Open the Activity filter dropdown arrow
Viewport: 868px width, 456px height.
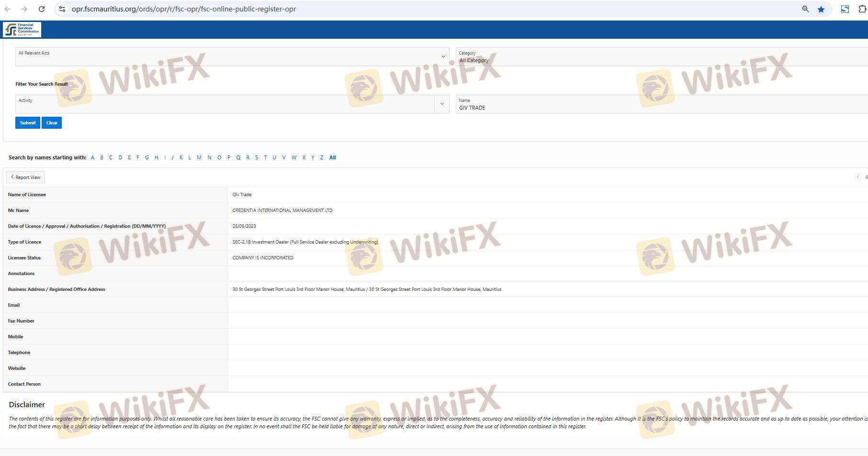[441, 104]
